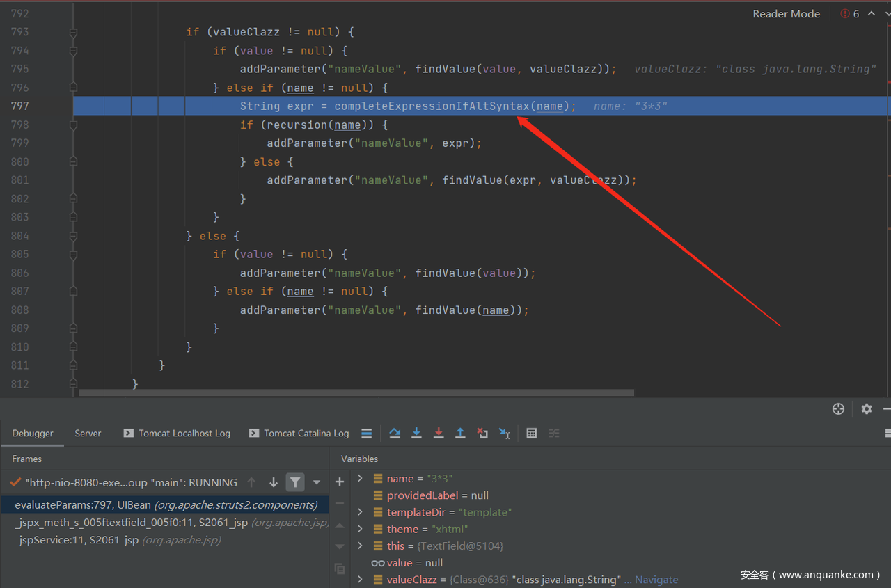The width and height of the screenshot is (891, 588).
Task: Switch to the Server tab
Action: (88, 433)
